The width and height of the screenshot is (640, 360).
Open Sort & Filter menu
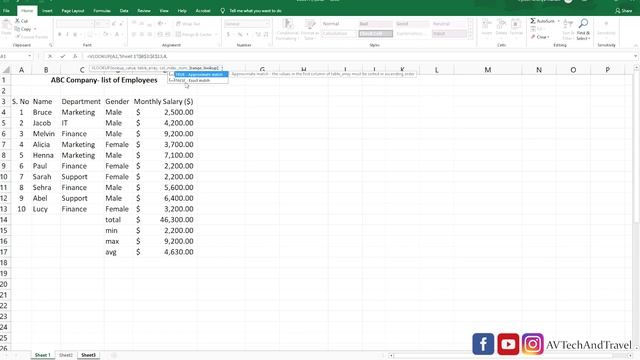[568, 29]
